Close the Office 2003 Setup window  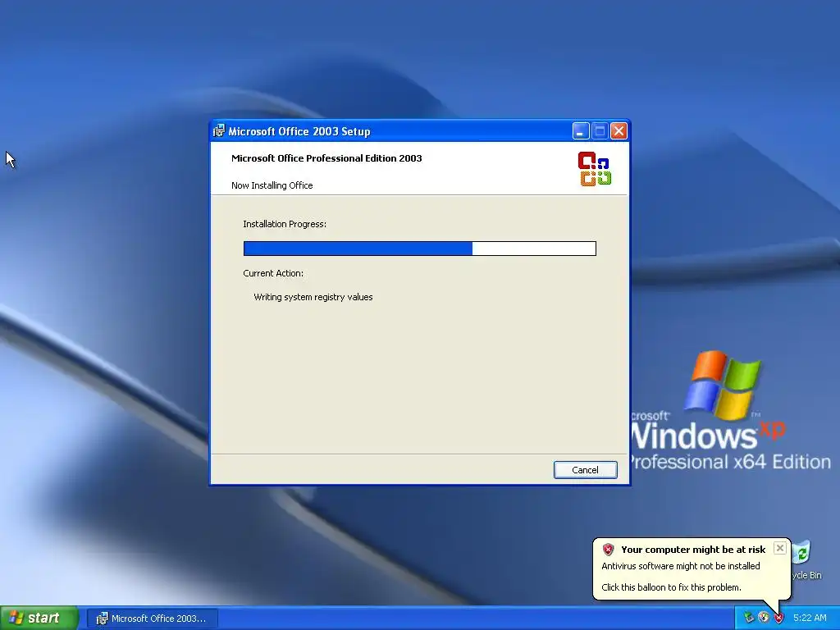pos(619,130)
